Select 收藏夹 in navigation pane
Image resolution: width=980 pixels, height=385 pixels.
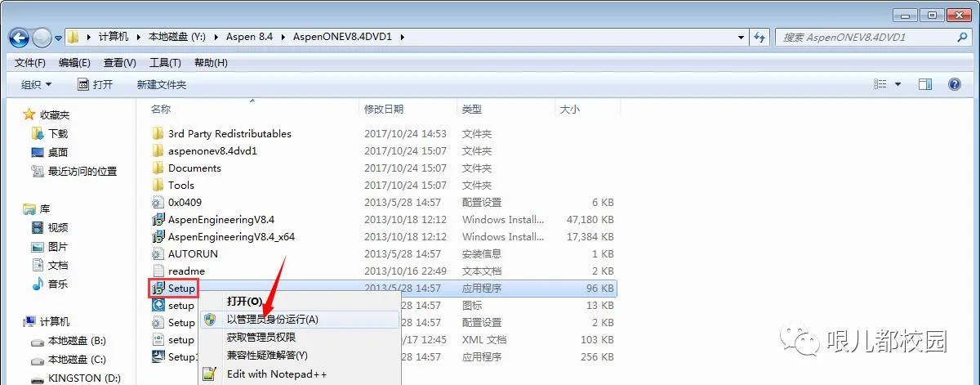(x=55, y=115)
